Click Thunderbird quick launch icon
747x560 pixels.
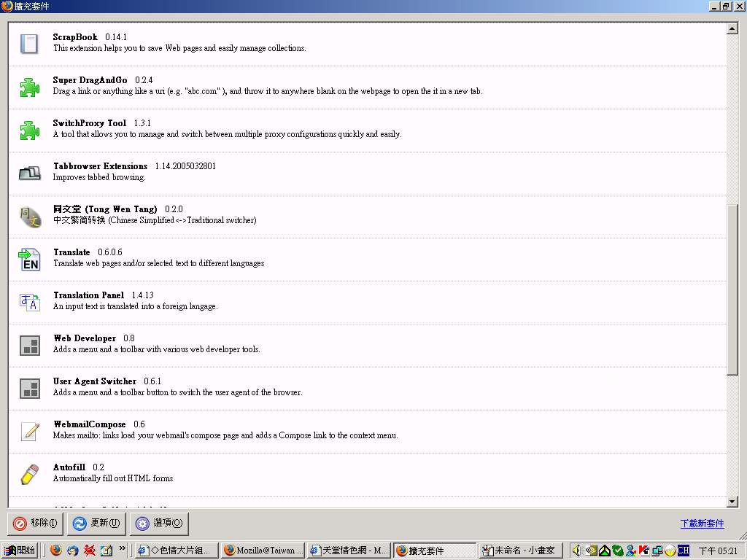pyautogui.click(x=73, y=551)
